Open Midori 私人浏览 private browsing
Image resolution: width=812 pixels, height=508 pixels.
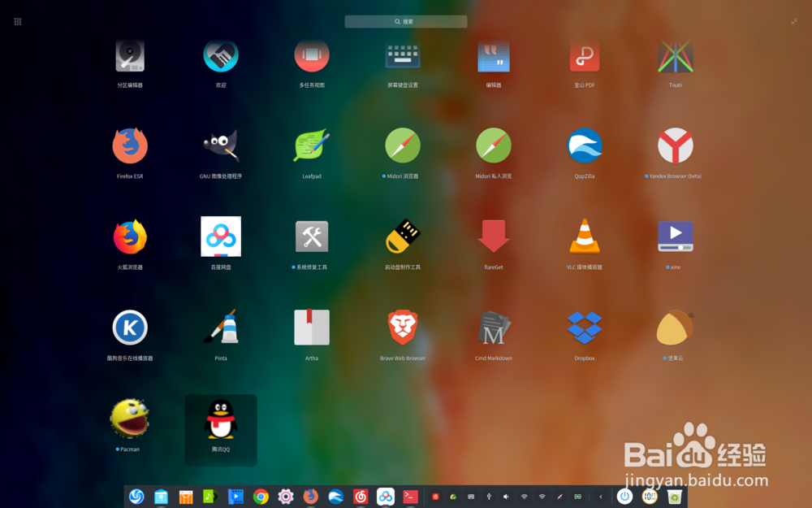[x=494, y=145]
